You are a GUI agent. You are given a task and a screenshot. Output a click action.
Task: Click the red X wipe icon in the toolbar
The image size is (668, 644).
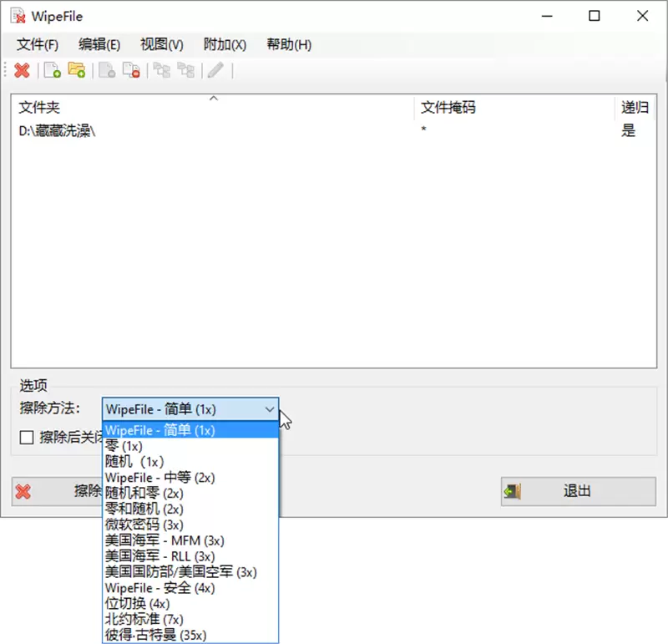point(22,70)
